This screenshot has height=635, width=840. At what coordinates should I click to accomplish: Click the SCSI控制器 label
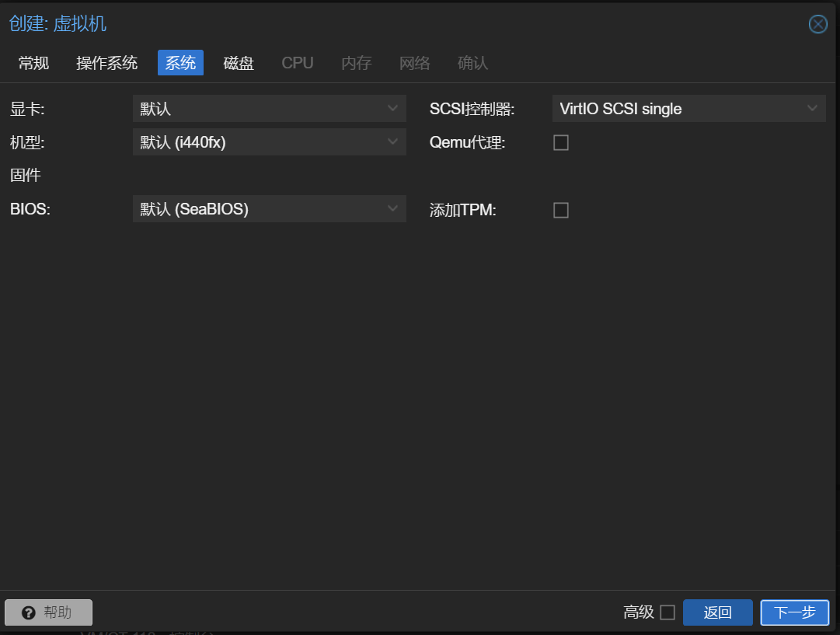point(472,109)
